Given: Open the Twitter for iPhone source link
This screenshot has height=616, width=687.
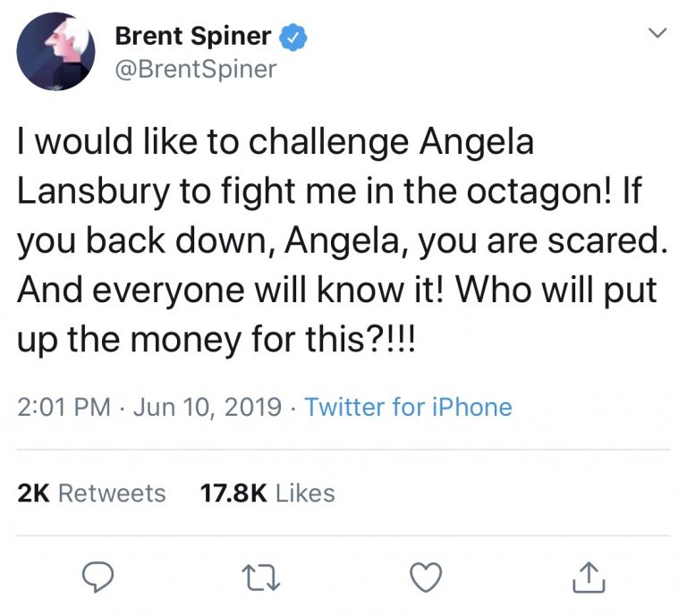Looking at the screenshot, I should pos(408,408).
